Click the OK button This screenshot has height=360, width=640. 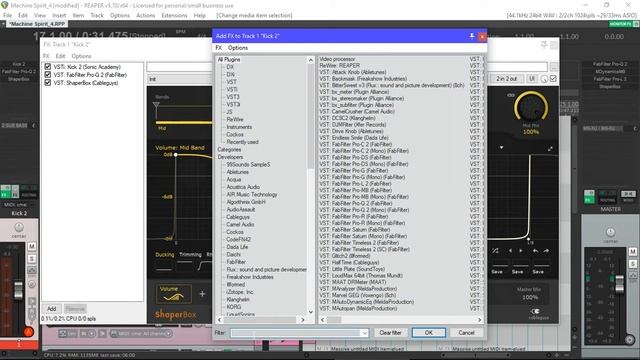point(429,333)
